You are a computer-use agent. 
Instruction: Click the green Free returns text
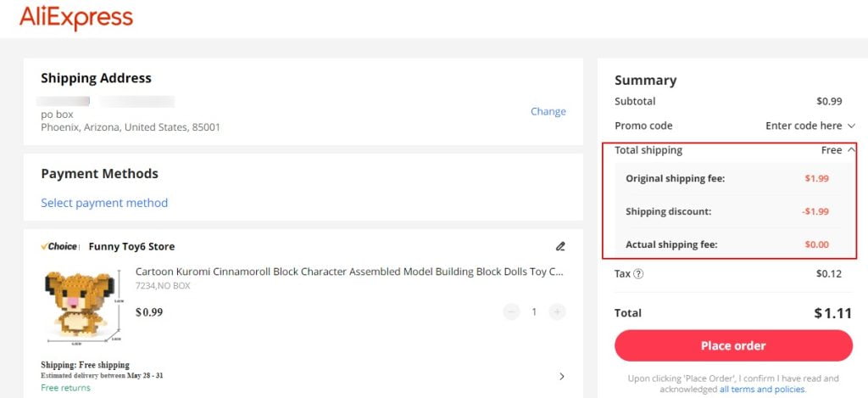(65, 388)
